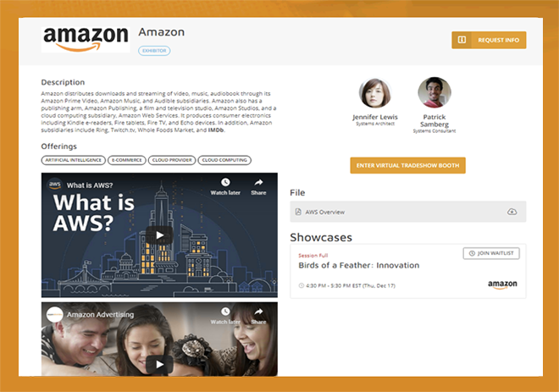The width and height of the screenshot is (559, 392).
Task: Select the Cloud Computing offering tag
Action: pos(224,160)
